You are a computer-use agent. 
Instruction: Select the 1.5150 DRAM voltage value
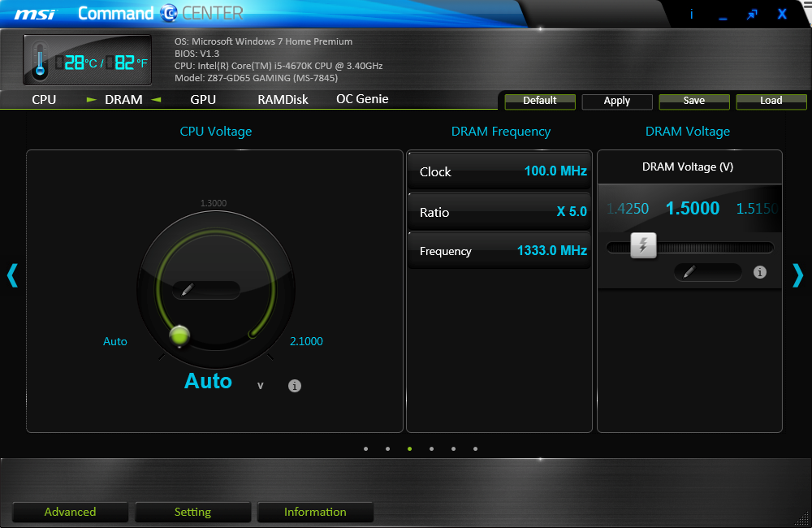point(757,209)
